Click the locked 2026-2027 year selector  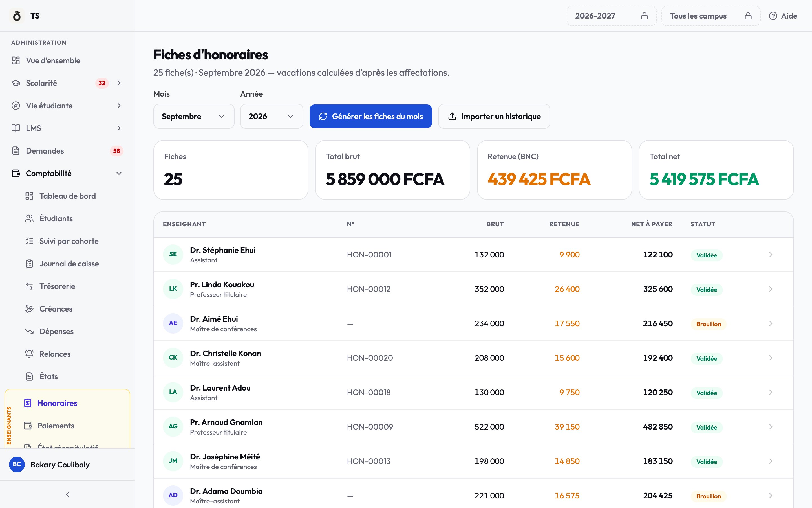point(611,16)
